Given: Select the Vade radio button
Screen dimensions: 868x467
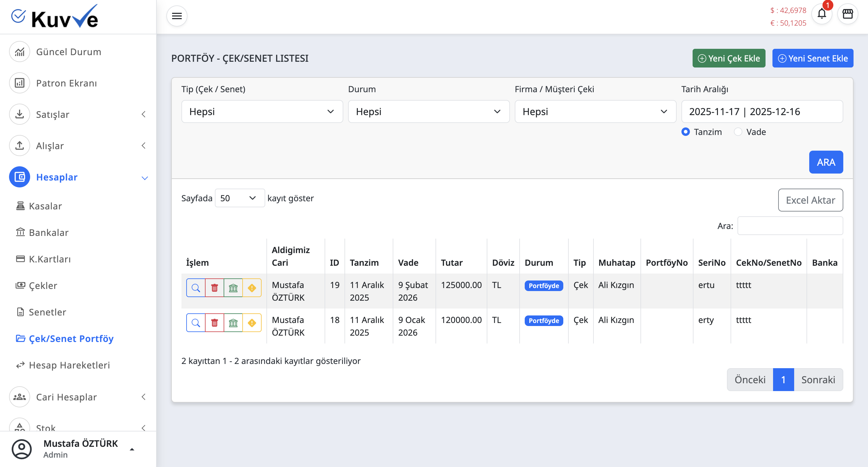Looking at the screenshot, I should tap(738, 132).
